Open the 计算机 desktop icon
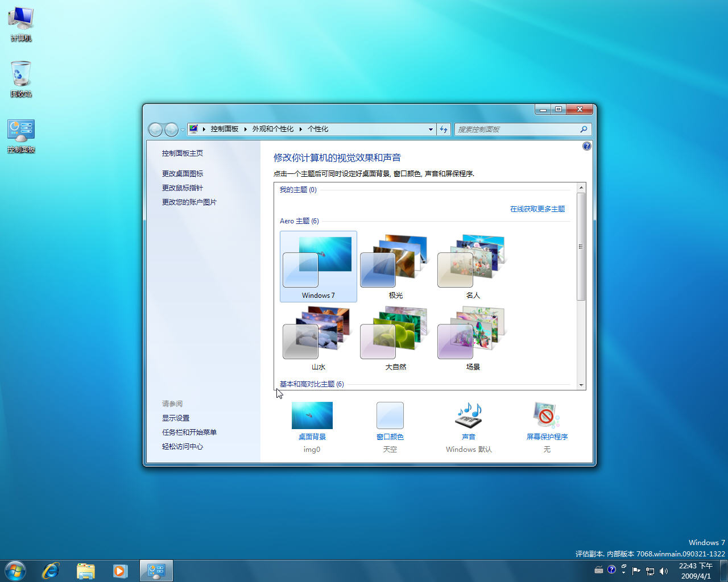This screenshot has width=728, height=582. pyautogui.click(x=21, y=24)
